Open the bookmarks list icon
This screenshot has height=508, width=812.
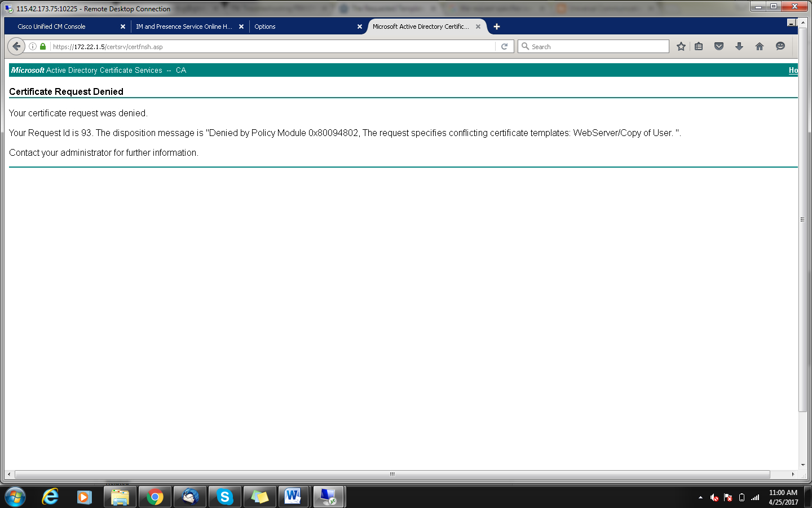699,46
